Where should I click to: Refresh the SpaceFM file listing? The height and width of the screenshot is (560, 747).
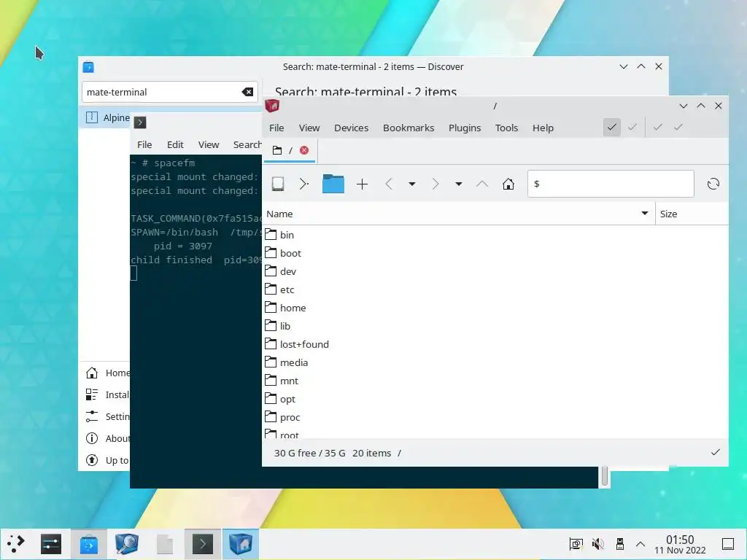[713, 184]
